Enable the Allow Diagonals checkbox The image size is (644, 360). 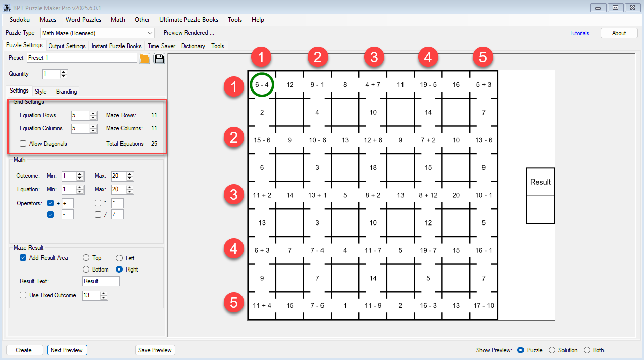23,144
